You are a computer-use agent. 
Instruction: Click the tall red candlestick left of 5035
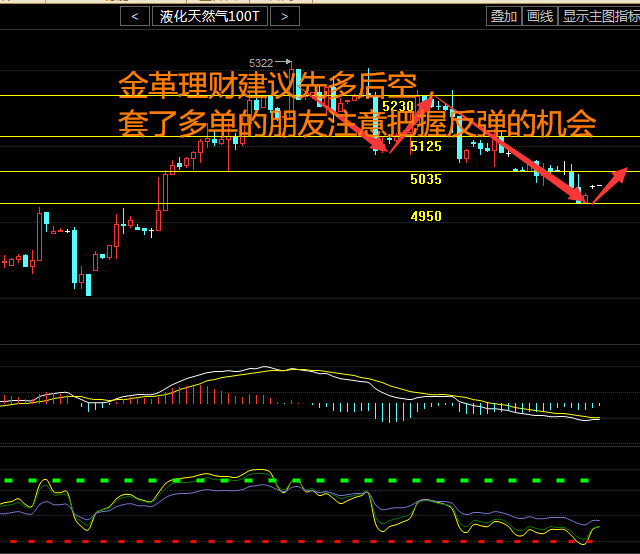click(162, 192)
